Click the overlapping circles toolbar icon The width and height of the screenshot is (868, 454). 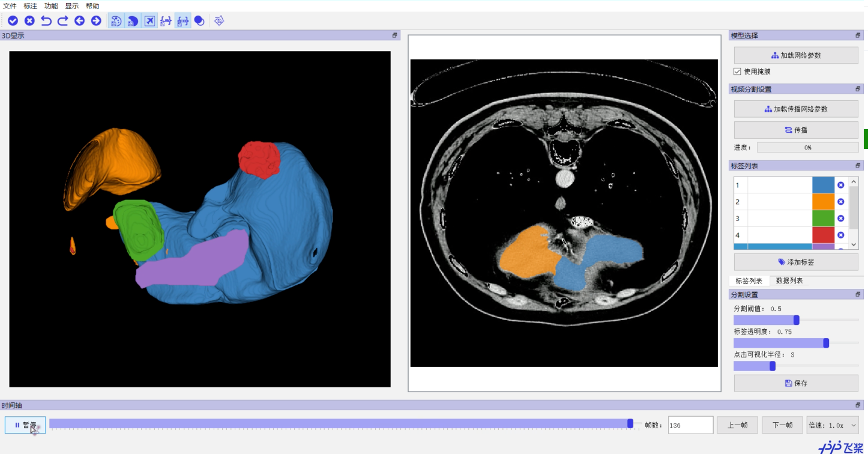coord(199,21)
